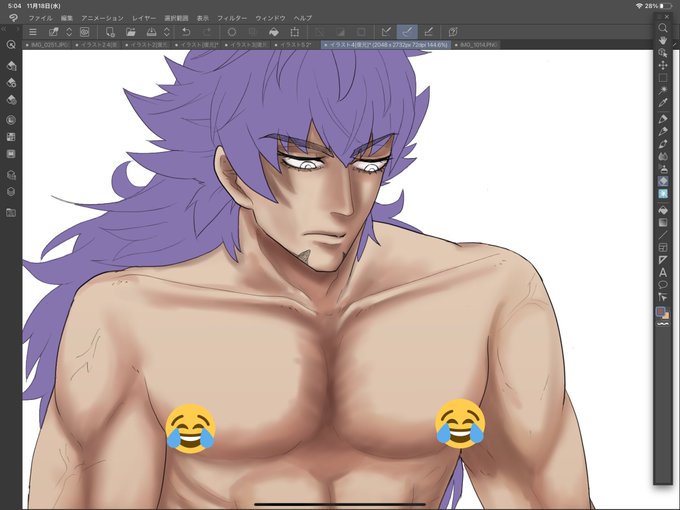Open the フィルター menu

tap(232, 18)
